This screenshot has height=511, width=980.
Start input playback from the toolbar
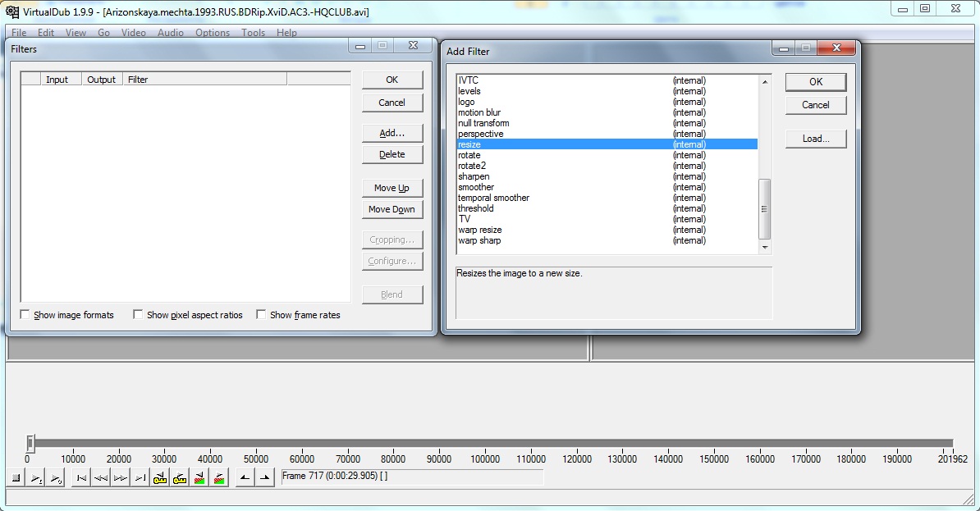(36, 478)
